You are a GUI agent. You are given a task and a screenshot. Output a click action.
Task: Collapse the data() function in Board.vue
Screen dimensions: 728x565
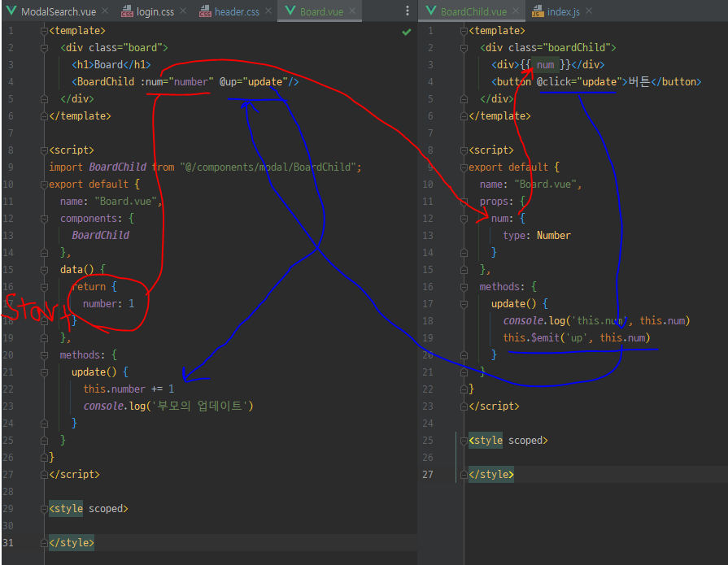tap(44, 270)
